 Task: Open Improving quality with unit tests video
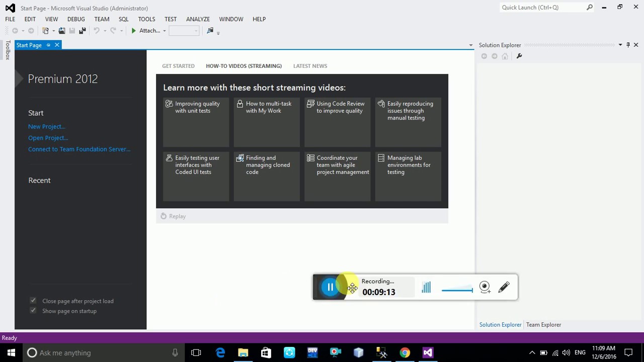click(196, 122)
